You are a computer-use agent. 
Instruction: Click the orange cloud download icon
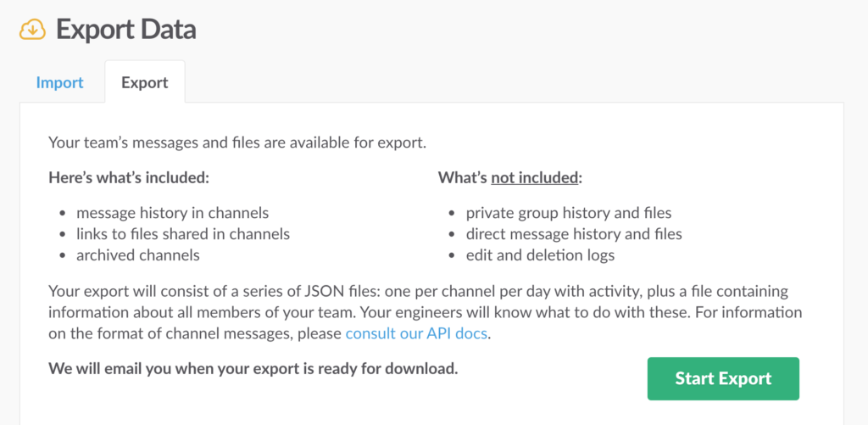click(32, 29)
